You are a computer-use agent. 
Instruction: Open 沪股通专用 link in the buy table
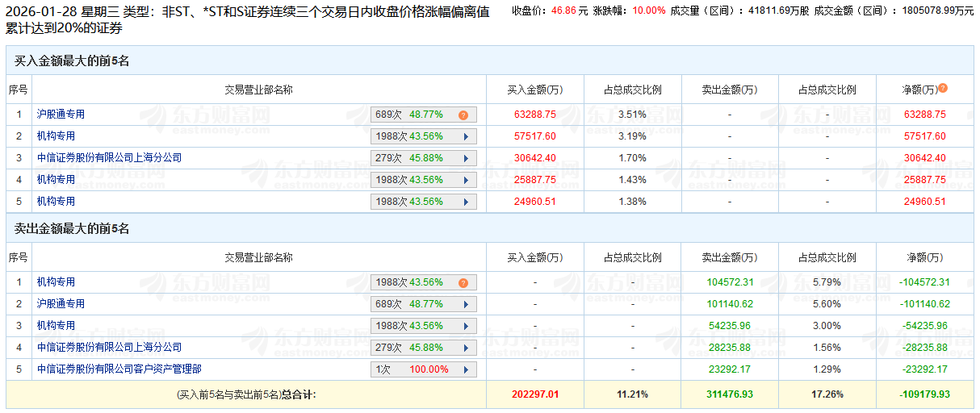[x=61, y=115]
